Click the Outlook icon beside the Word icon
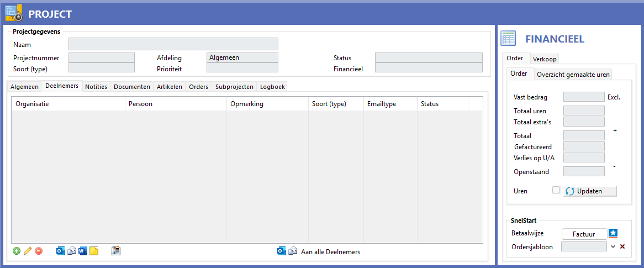Viewport: 644px width, 268px height. click(60, 251)
